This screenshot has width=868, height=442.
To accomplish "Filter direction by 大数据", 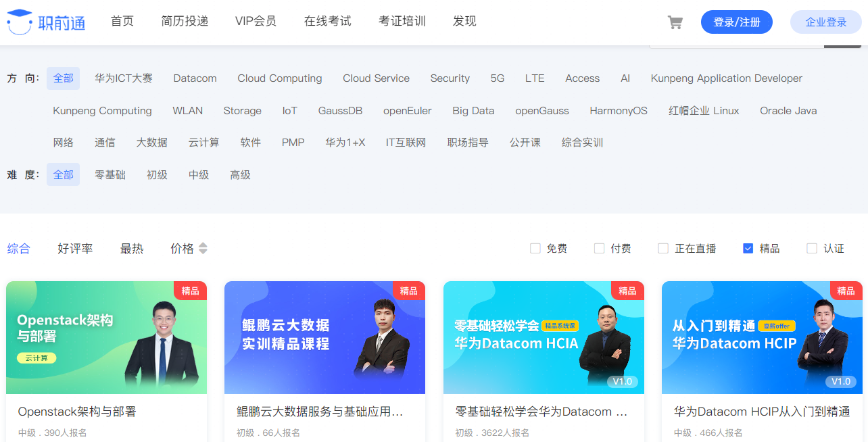I will click(151, 143).
